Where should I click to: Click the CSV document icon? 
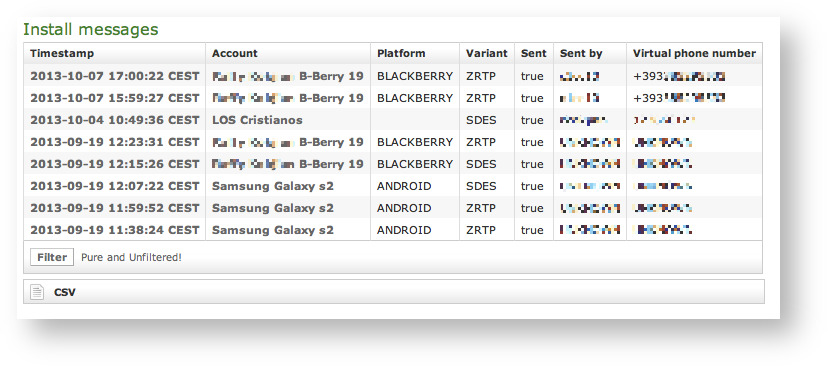point(36,292)
